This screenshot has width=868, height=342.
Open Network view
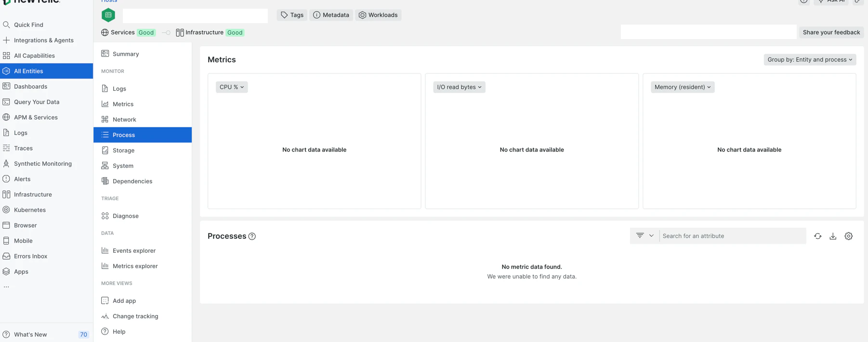click(143, 120)
